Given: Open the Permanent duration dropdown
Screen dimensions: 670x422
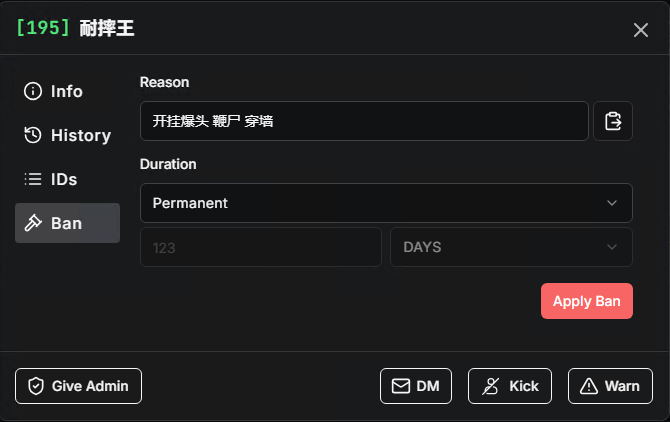Looking at the screenshot, I should pos(385,203).
